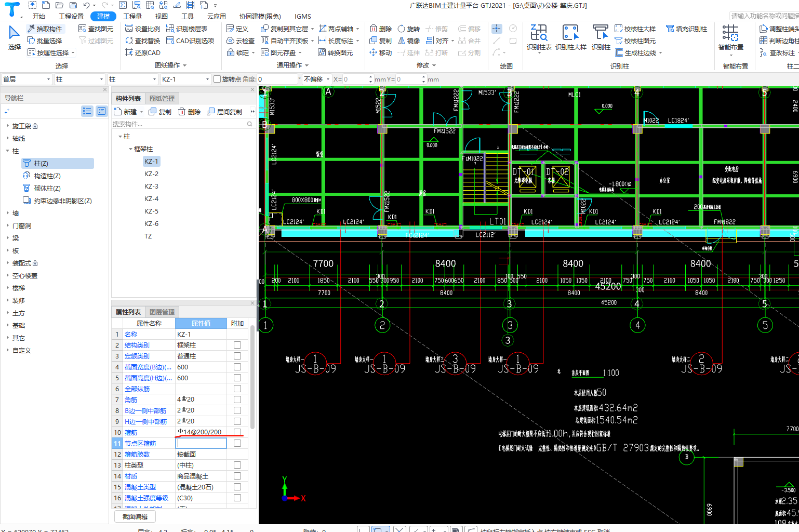Click 识别柱大样 recognize column detail
Image resolution: width=799 pixels, height=532 pixels.
(570, 38)
